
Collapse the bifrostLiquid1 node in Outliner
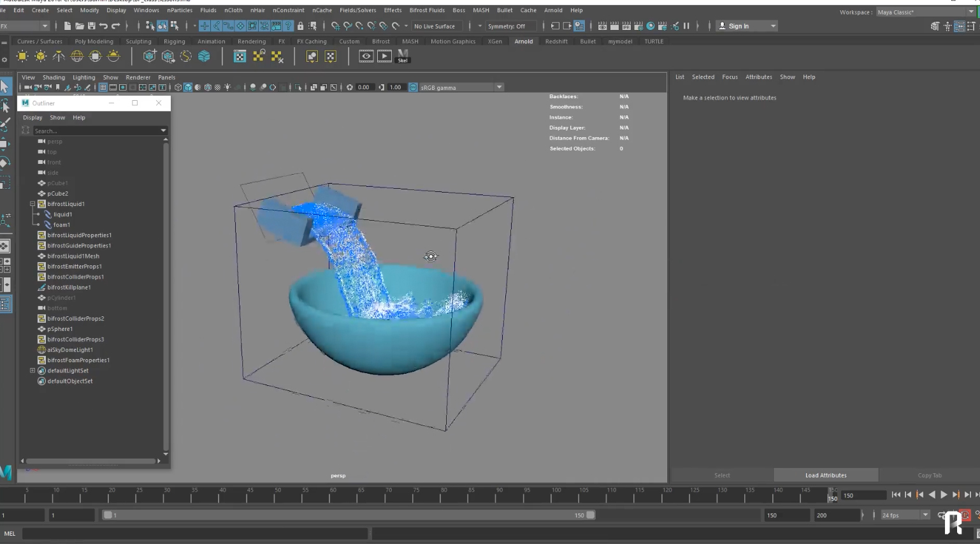coord(32,204)
